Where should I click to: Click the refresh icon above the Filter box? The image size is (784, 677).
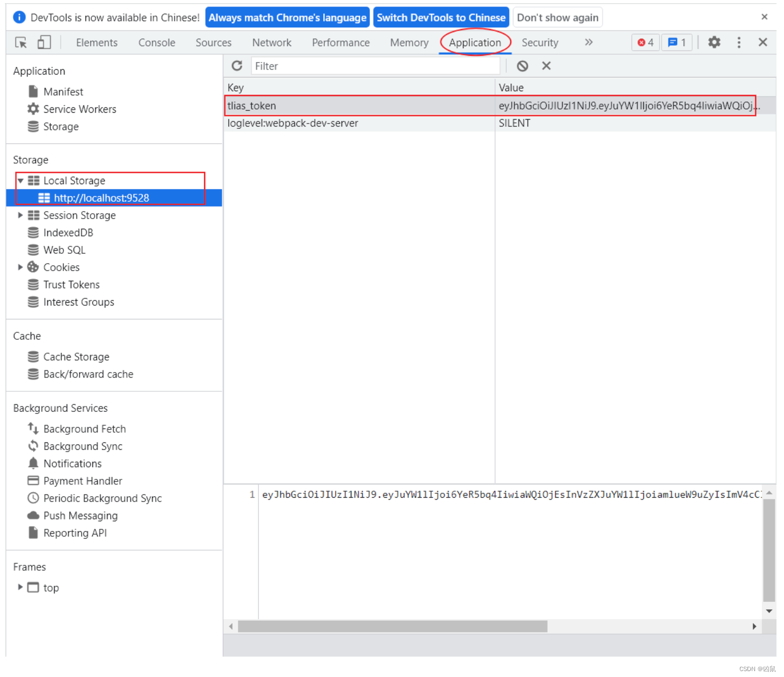[237, 65]
